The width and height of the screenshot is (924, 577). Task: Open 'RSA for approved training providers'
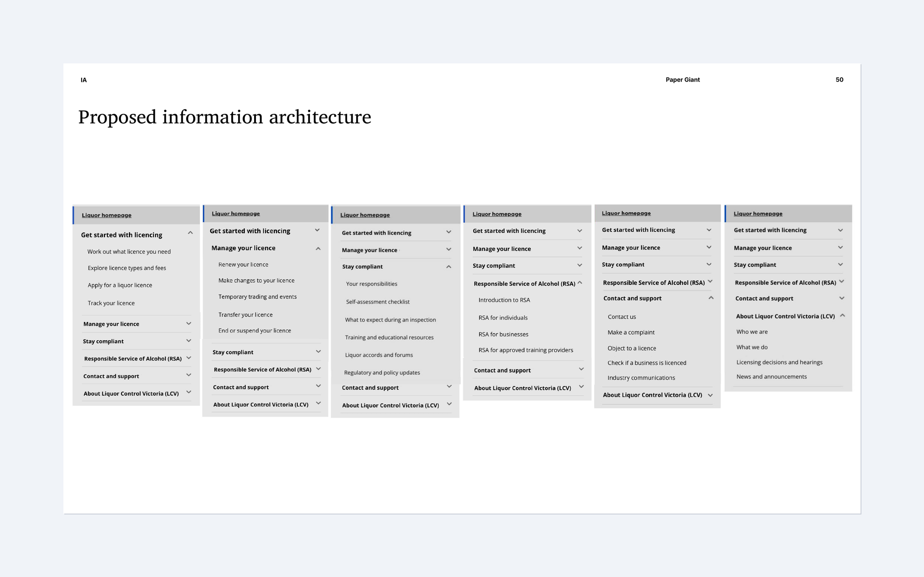[x=526, y=350]
